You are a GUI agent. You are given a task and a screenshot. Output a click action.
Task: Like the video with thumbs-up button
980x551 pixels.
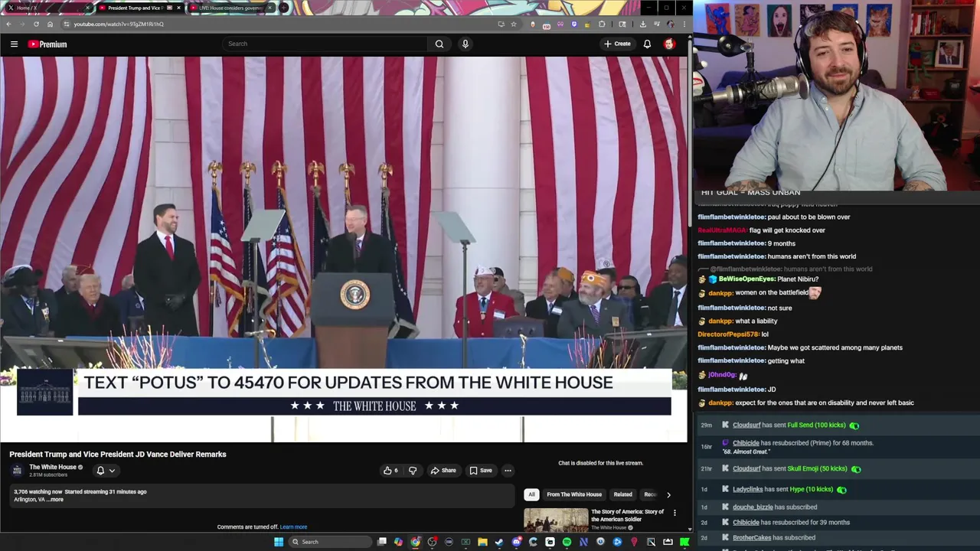click(x=390, y=471)
